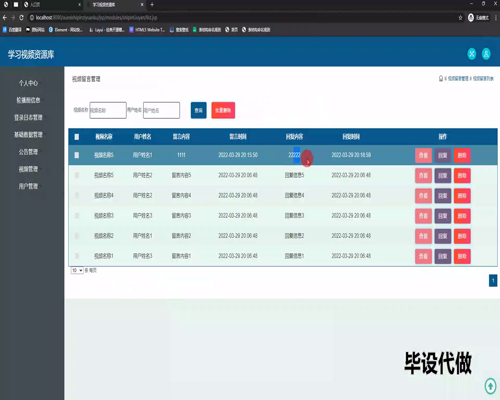The width and height of the screenshot is (500, 400).
Task: Click 回复 in the 留言内容3 row
Action: [x=443, y=216]
